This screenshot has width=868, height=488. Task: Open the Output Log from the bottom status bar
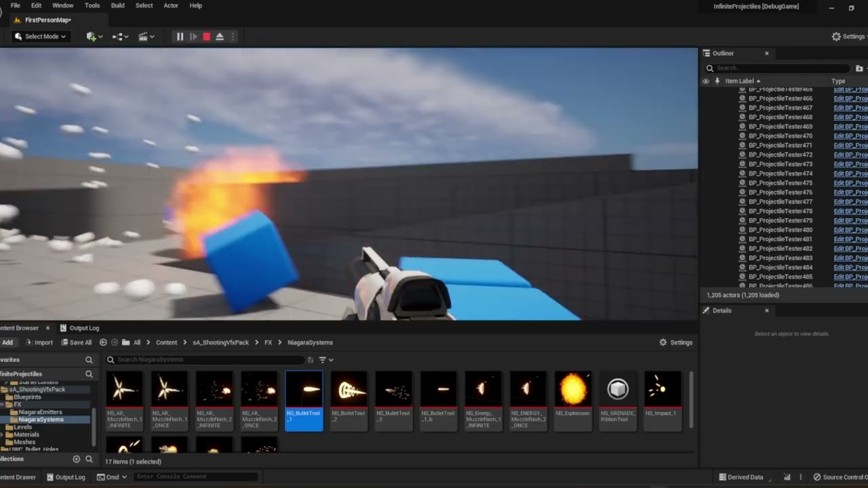tap(65, 477)
